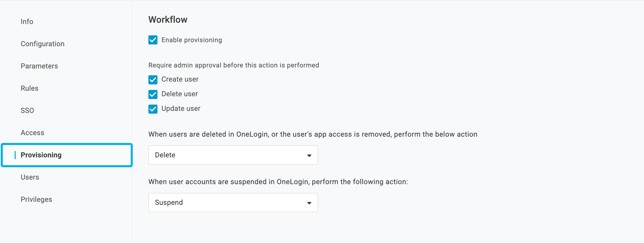This screenshot has width=644, height=243.
Task: Uncheck admin approval for Create user
Action: click(x=153, y=79)
